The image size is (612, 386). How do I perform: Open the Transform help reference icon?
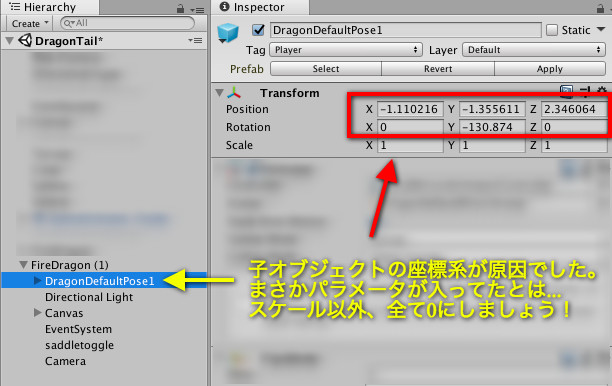point(566,91)
